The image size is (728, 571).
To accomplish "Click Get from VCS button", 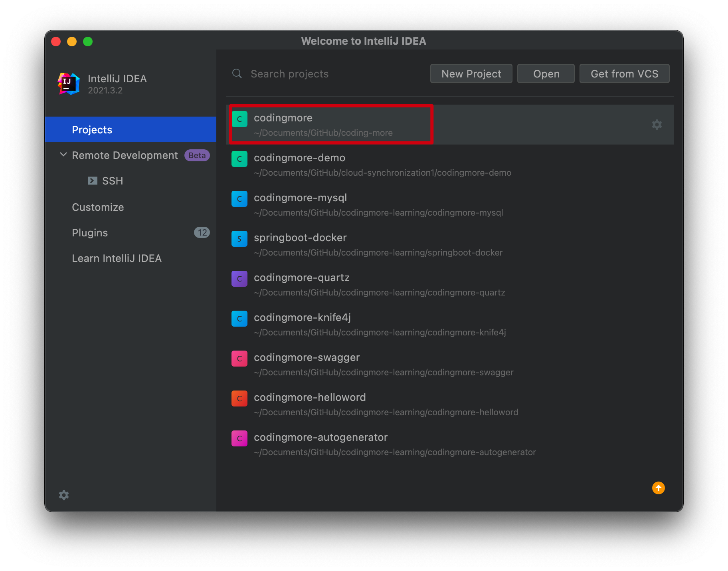I will [x=624, y=74].
